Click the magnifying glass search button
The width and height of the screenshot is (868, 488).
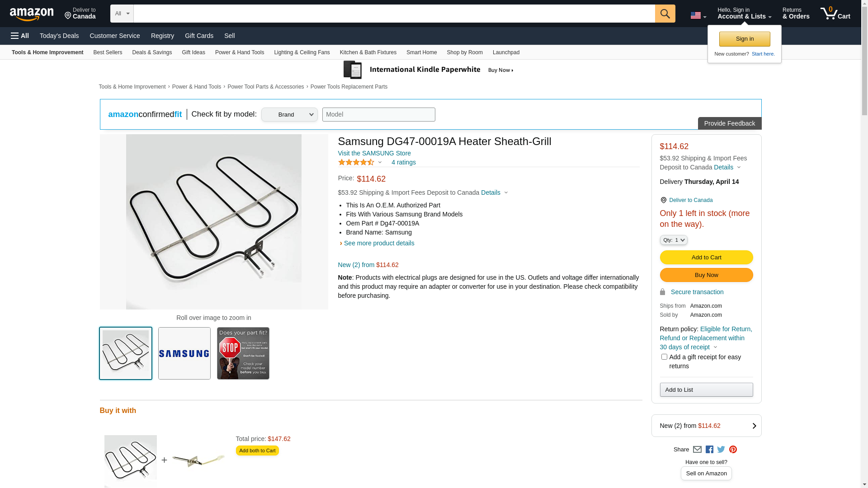(x=665, y=14)
